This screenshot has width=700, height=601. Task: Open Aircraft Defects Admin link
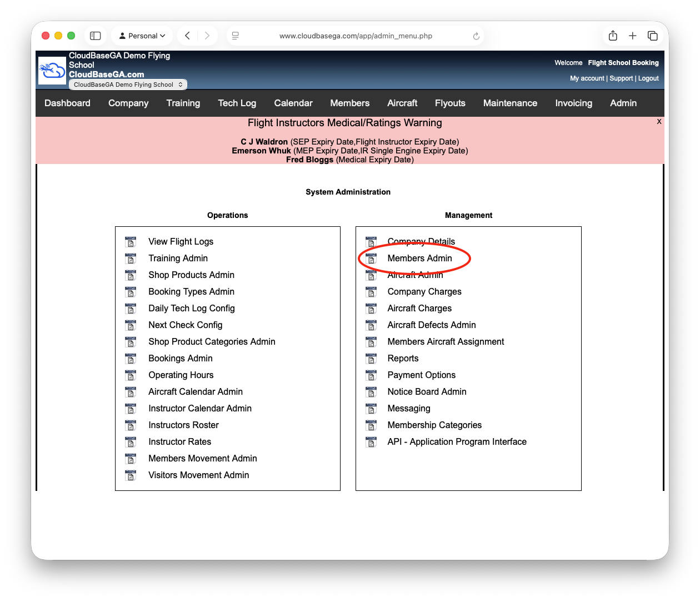[x=432, y=325]
